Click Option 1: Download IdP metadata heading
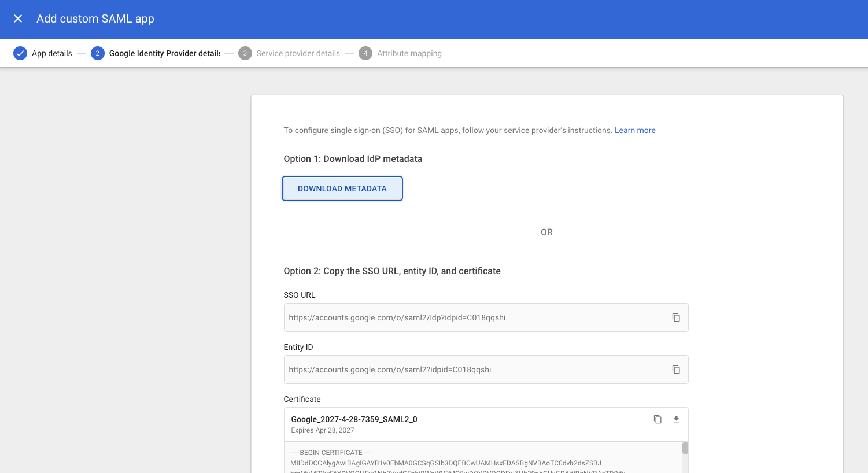Image resolution: width=868 pixels, height=473 pixels. [x=353, y=158]
